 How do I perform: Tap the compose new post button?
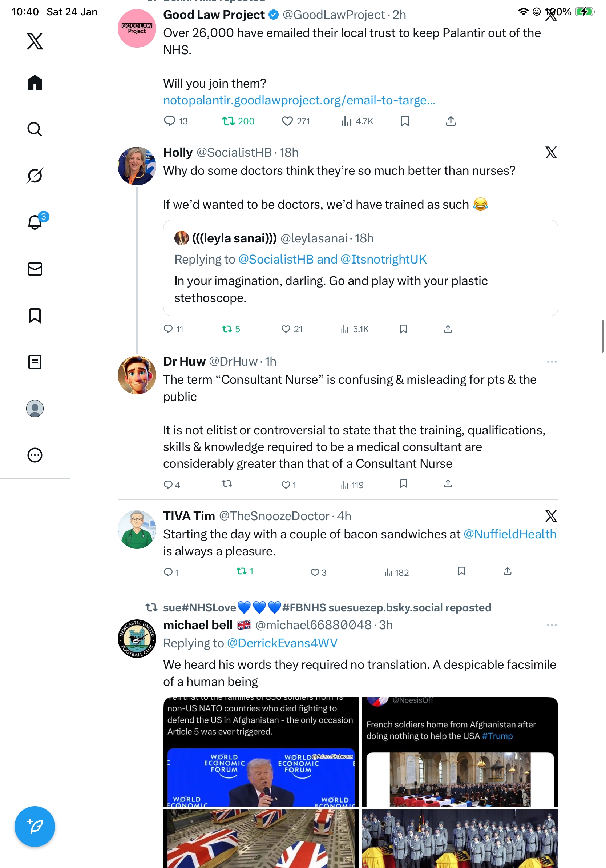[x=35, y=827]
